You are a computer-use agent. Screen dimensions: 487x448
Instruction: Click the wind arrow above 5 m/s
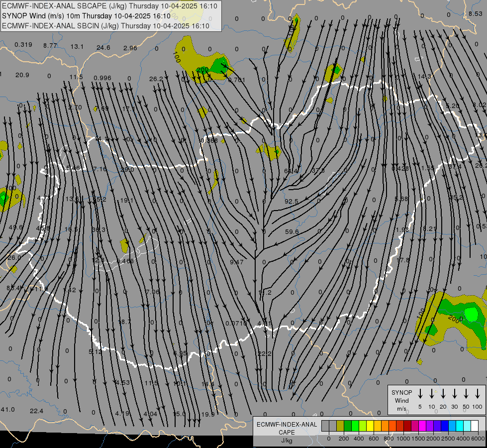coord(420,393)
